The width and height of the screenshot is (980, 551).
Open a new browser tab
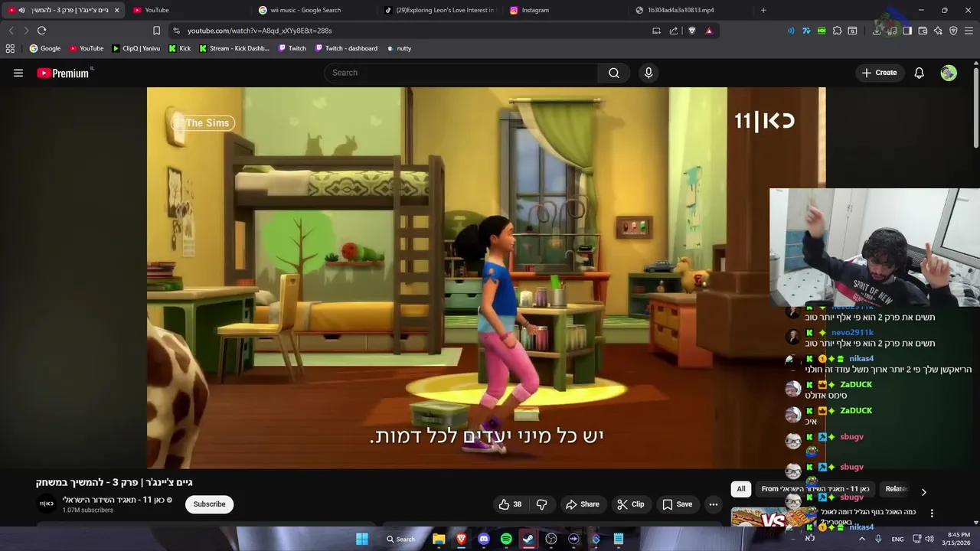(763, 10)
